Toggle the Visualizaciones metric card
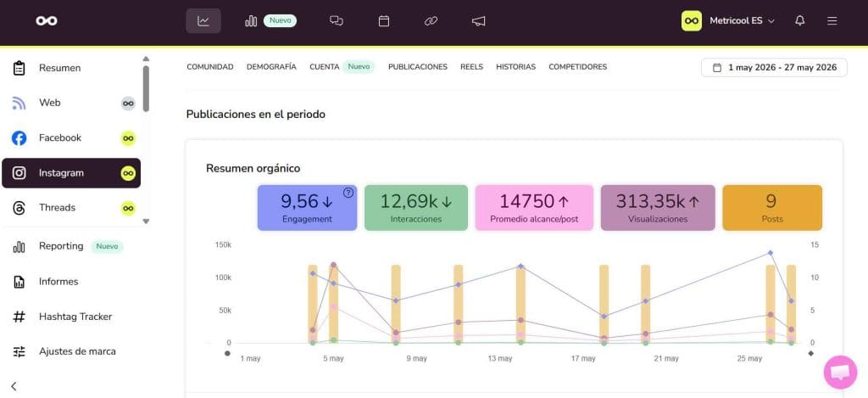Screen dimensions: 868x398 tap(658, 208)
